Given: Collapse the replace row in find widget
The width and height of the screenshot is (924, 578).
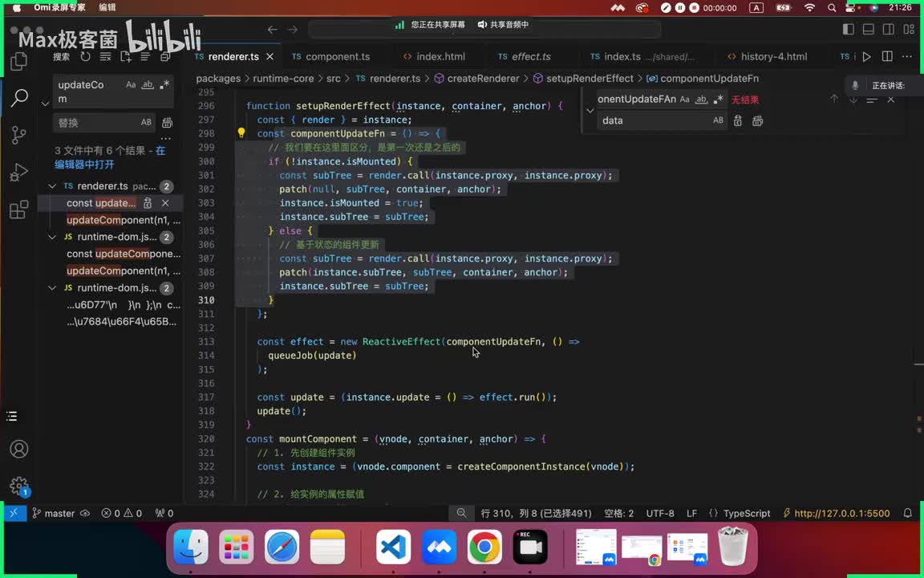Looking at the screenshot, I should (590, 110).
